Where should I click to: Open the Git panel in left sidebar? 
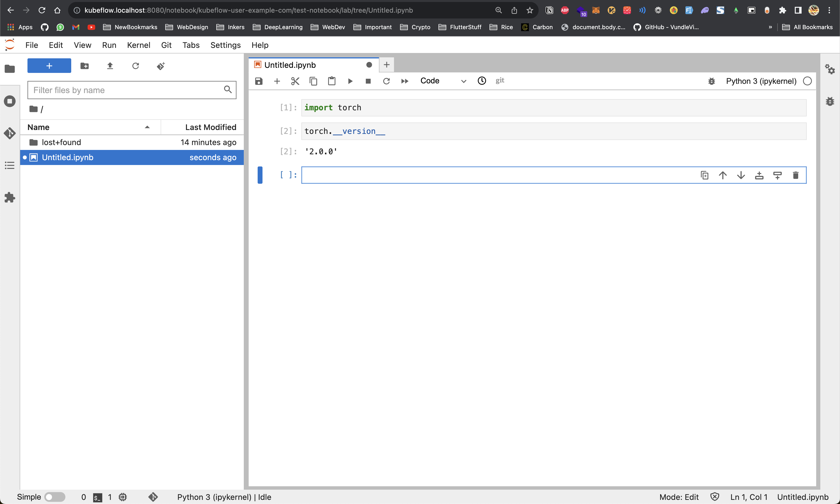point(9,133)
